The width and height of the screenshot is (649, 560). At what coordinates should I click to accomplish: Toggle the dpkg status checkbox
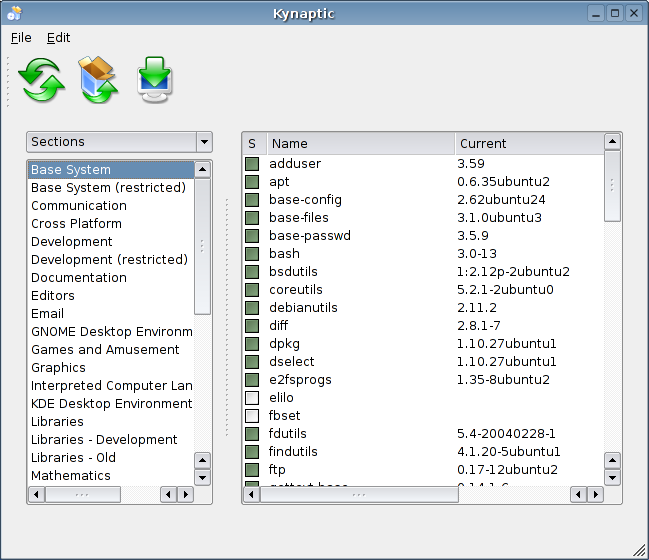252,344
